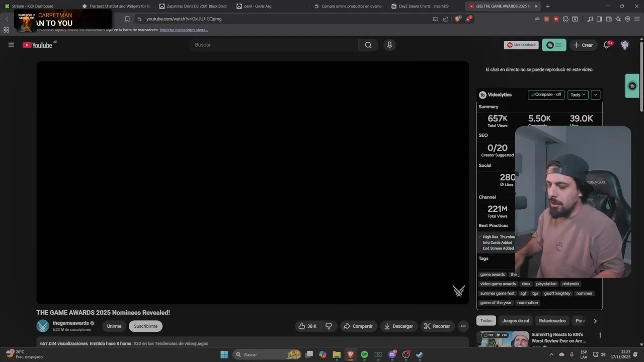Open more actions three-dot menu under video
This screenshot has width=644, height=362.
click(463, 326)
